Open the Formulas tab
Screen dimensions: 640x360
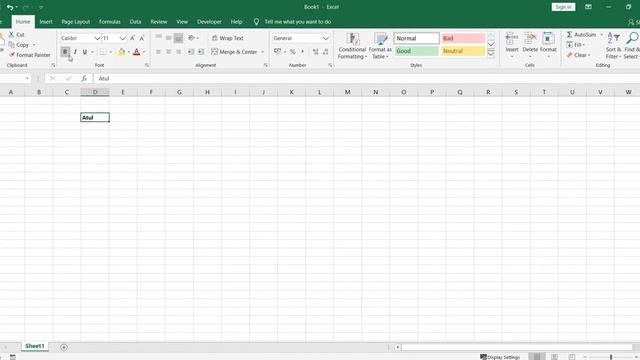pyautogui.click(x=110, y=22)
